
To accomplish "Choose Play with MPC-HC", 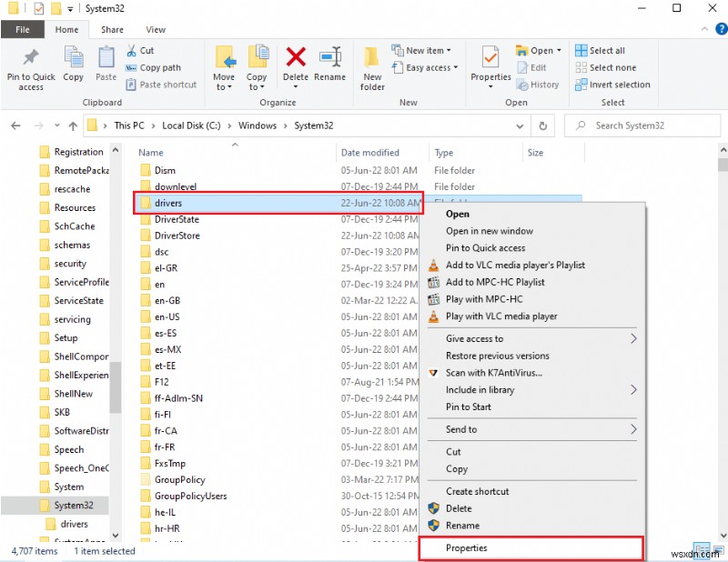I will [x=531, y=299].
